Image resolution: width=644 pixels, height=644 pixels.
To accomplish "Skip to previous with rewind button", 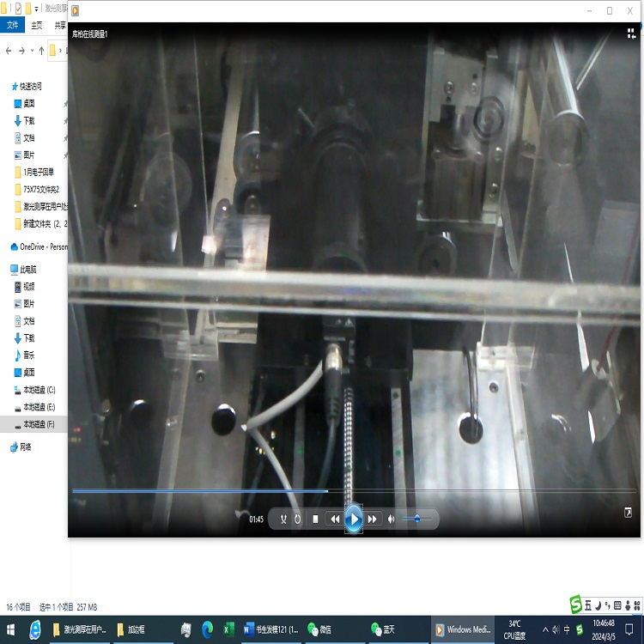I will coord(335,519).
